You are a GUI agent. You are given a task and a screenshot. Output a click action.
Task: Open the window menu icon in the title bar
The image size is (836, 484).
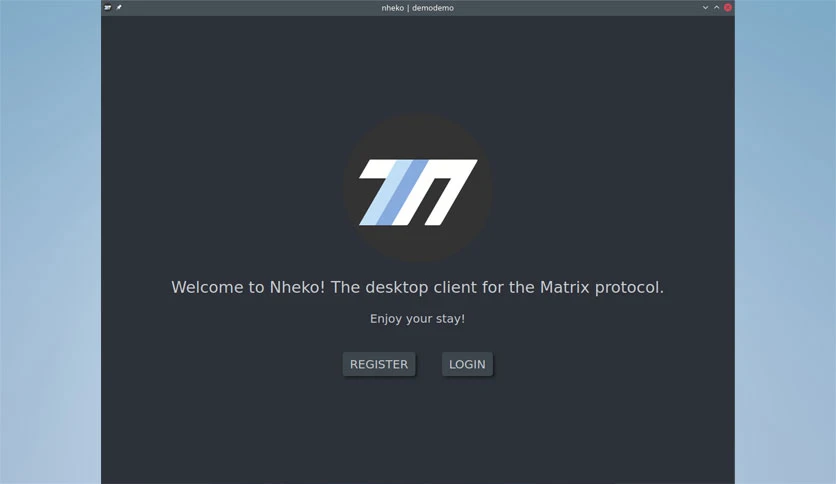(x=108, y=7)
